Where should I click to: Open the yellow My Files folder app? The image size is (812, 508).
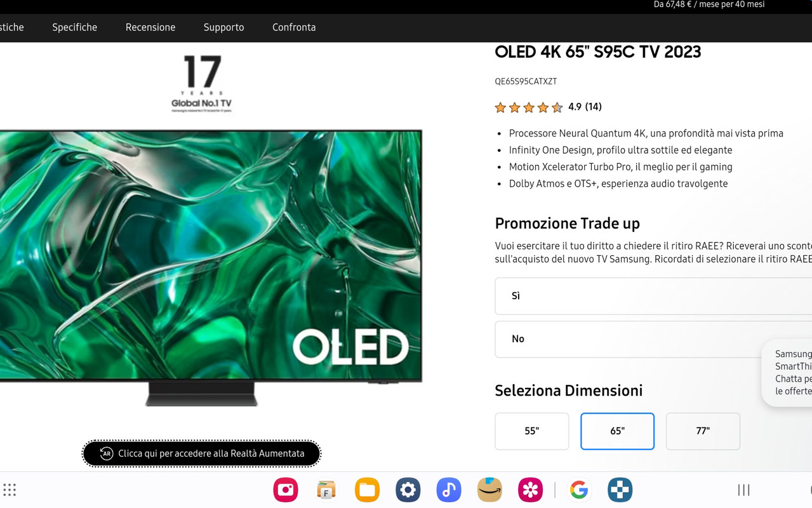pyautogui.click(x=367, y=490)
